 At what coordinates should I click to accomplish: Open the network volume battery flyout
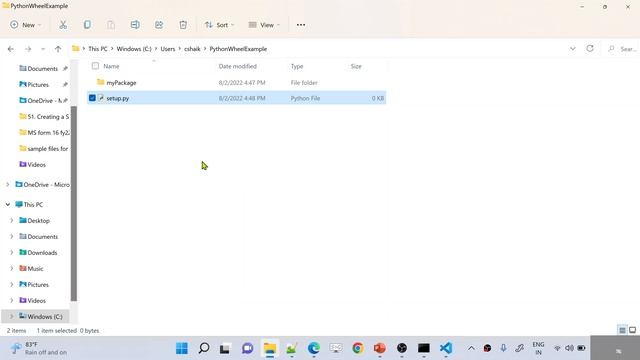point(569,348)
